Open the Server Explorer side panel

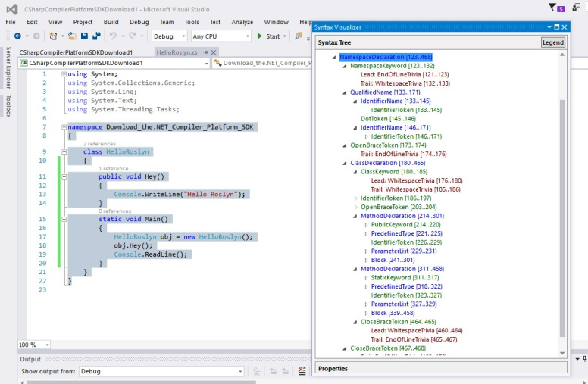[8, 68]
